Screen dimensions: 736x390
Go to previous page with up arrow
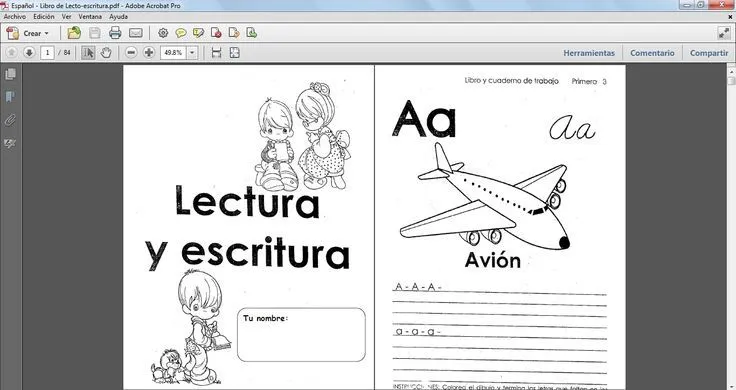pos(12,53)
